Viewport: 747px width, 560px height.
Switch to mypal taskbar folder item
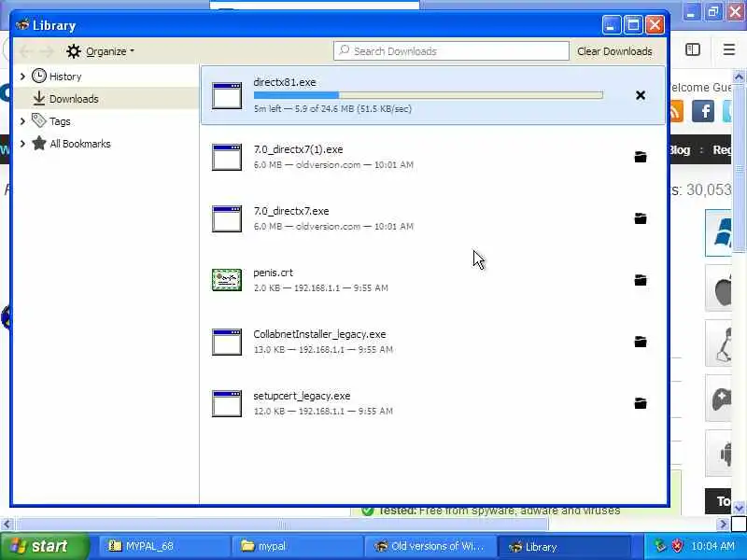pos(297,546)
